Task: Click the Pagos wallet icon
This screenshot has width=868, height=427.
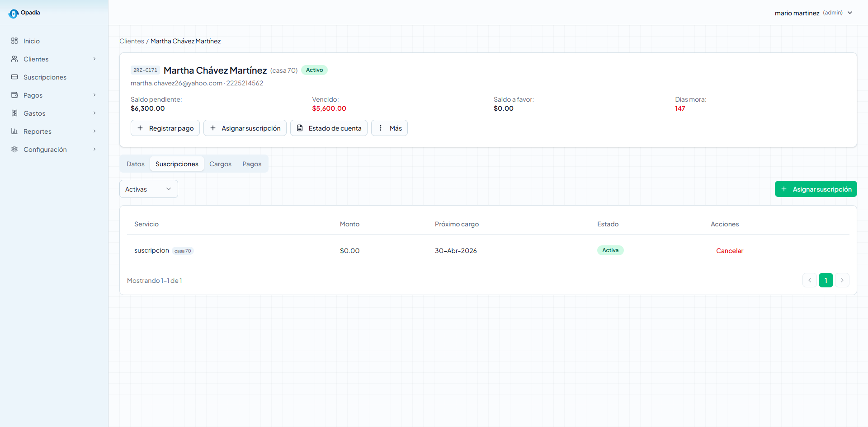Action: [x=14, y=95]
